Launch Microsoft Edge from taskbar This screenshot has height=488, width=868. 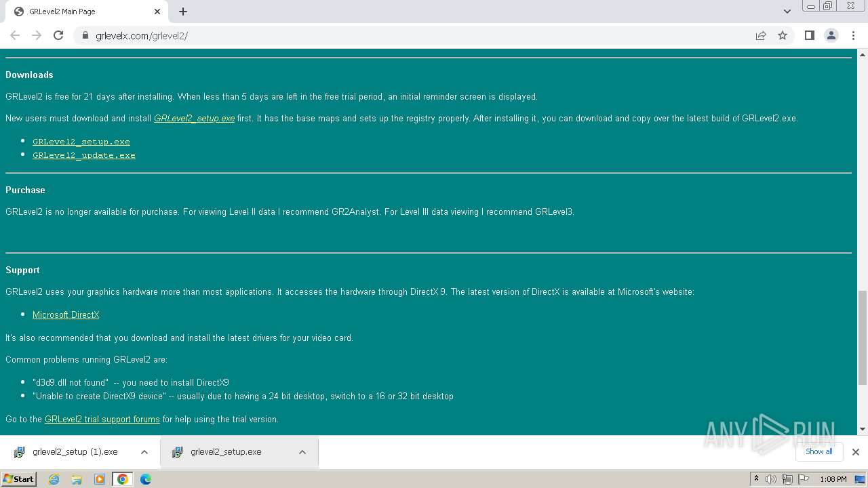146,479
